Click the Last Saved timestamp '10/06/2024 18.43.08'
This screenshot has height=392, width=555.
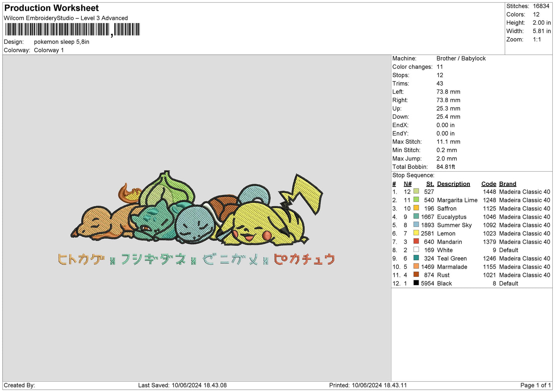tap(199, 385)
